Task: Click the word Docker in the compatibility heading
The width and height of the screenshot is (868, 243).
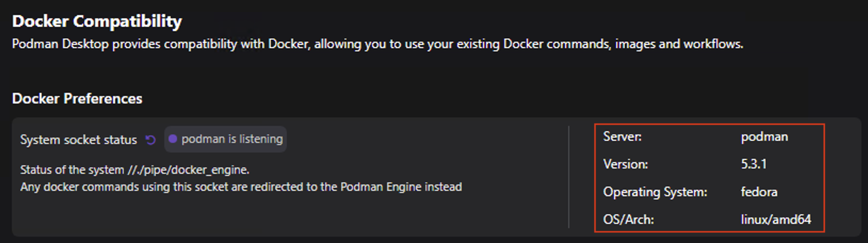Action: [x=41, y=21]
